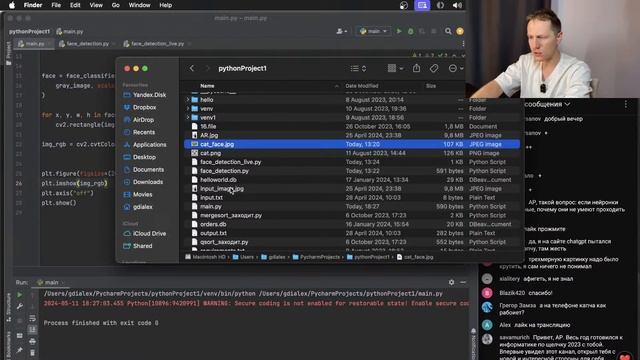Open Dropbox in Finder sidebar

point(140,107)
